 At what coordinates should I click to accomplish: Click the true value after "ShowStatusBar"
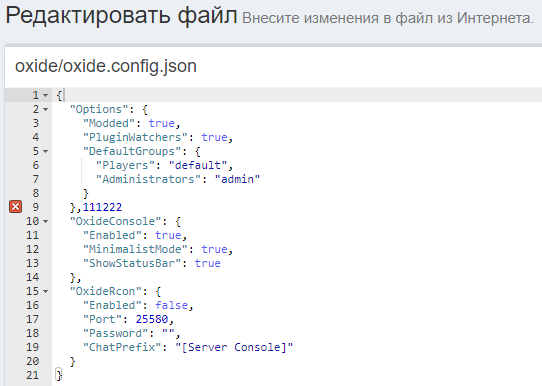pos(207,263)
